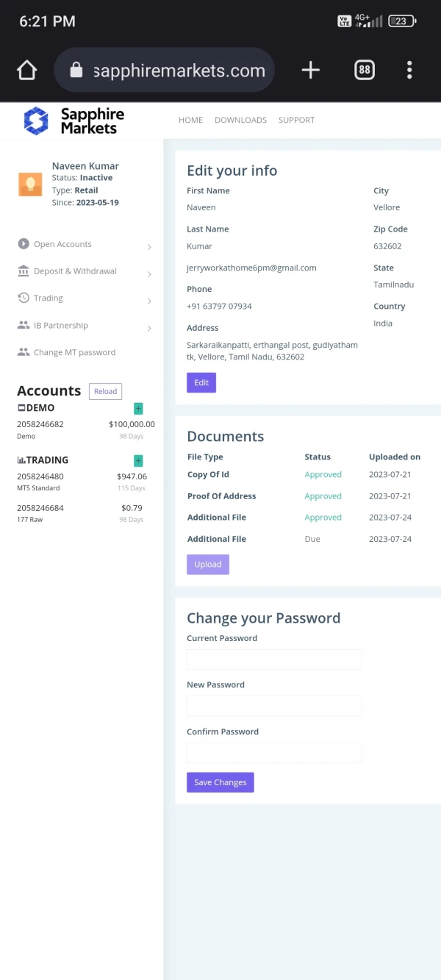Screen dimensions: 441x980
Task: Click the Upload documents button
Action: click(208, 565)
